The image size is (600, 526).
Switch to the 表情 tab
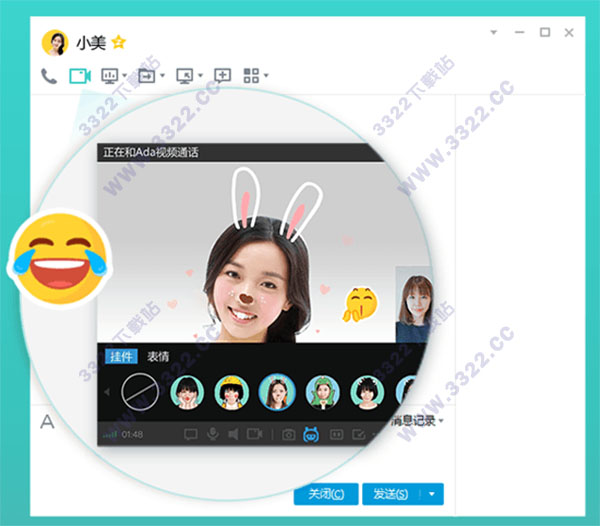coord(158,357)
